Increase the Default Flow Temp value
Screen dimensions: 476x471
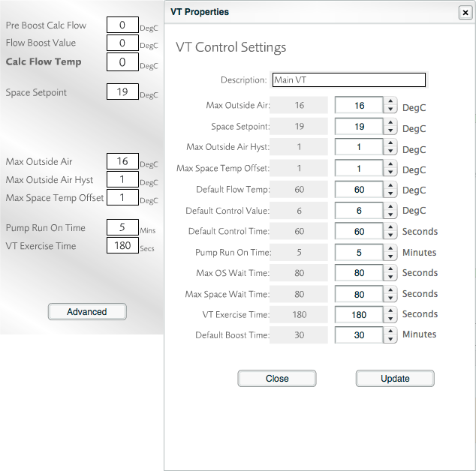pyautogui.click(x=391, y=185)
